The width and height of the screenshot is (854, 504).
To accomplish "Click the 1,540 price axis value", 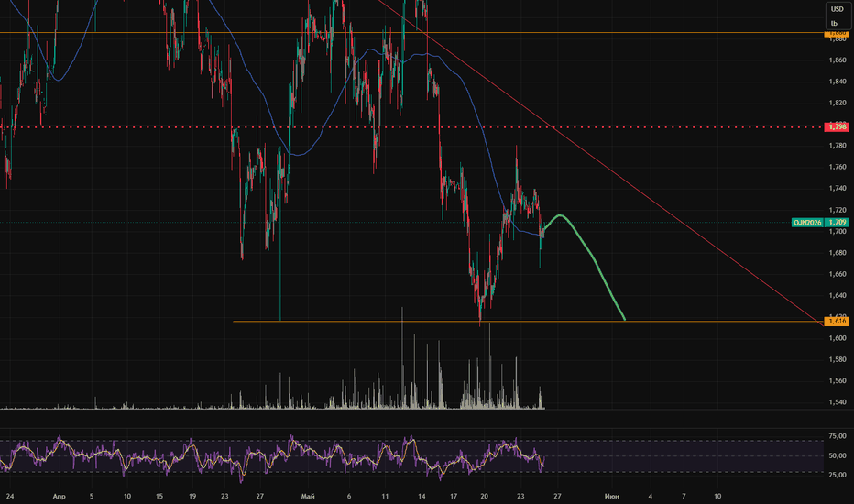I will click(838, 402).
